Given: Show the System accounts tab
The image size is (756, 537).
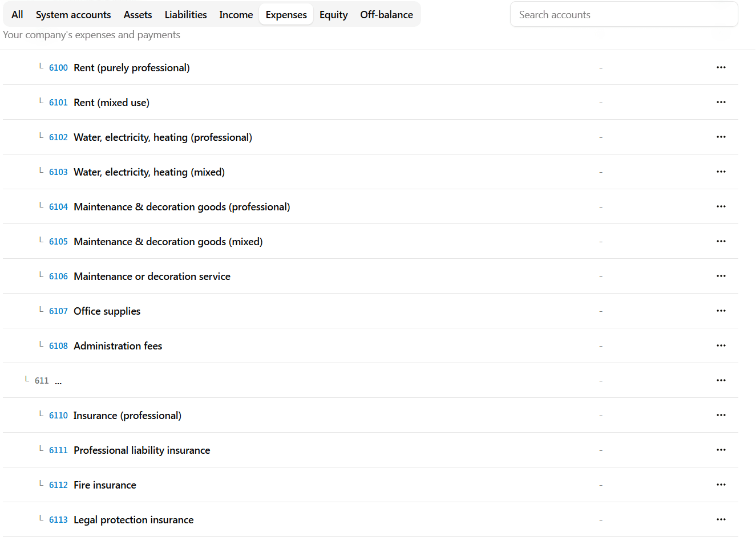Looking at the screenshot, I should 73,15.
